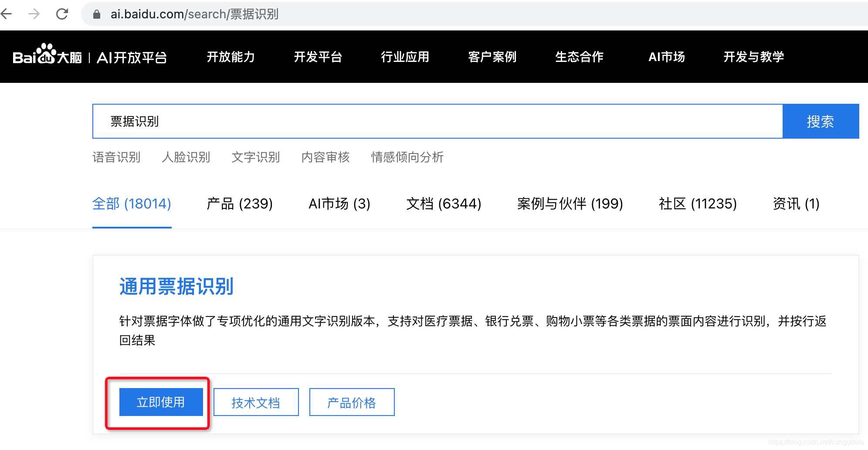Select the 内容审核 suggested keyword

click(x=325, y=157)
